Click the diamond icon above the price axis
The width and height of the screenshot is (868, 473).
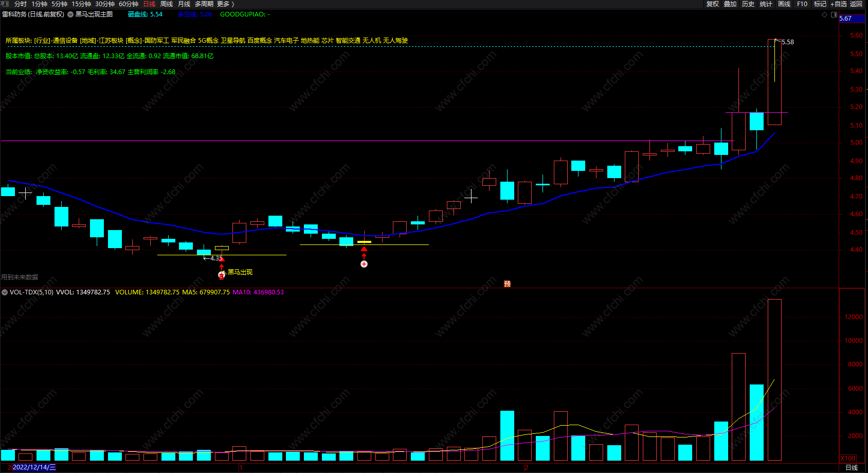pos(825,14)
